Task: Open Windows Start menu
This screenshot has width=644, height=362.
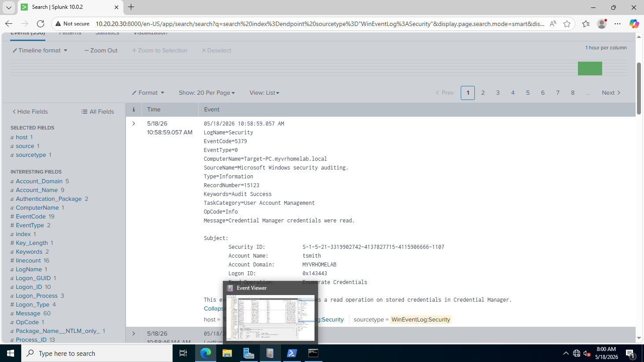Action: [11, 353]
